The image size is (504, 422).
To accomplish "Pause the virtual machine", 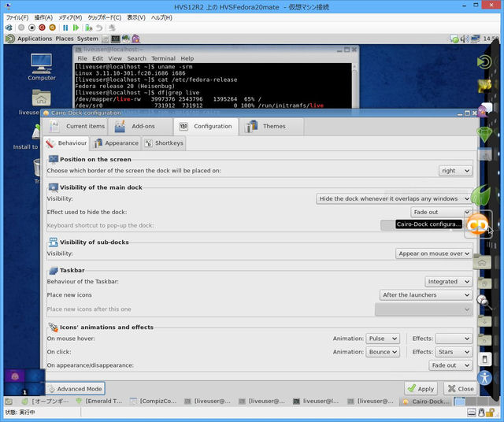I will click(x=65, y=28).
